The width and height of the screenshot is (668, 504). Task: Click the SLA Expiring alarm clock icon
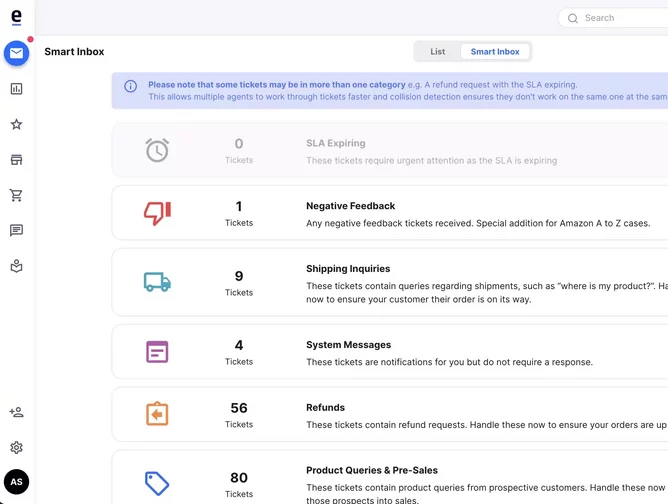coord(157,150)
